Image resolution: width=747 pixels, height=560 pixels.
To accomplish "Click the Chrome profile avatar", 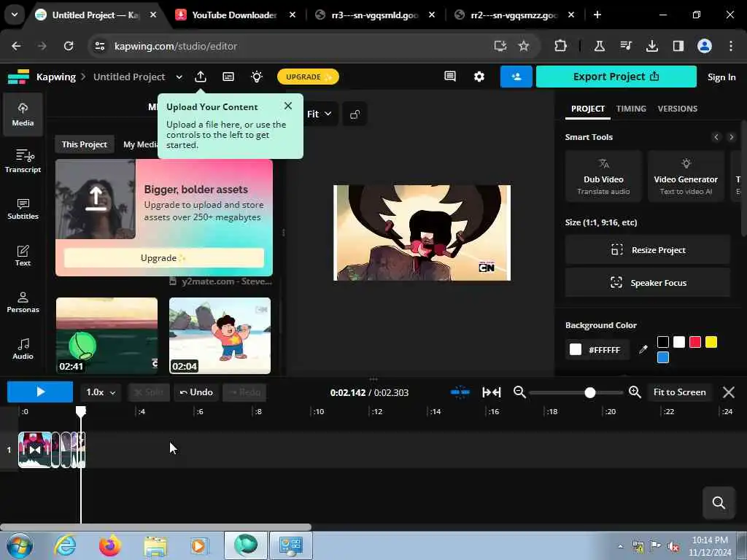I will (x=705, y=46).
